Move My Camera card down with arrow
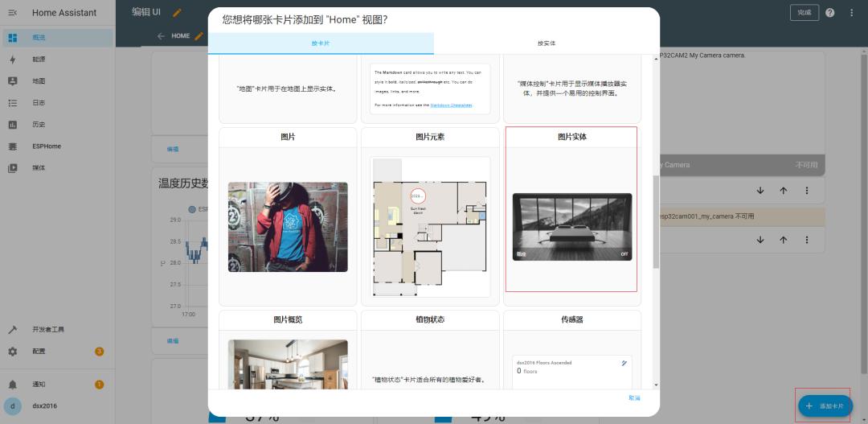The width and height of the screenshot is (868, 424). tap(760, 190)
